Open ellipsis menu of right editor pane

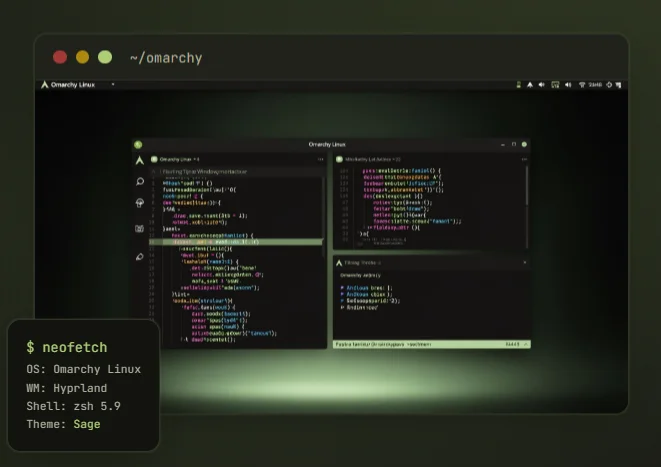coord(524,159)
